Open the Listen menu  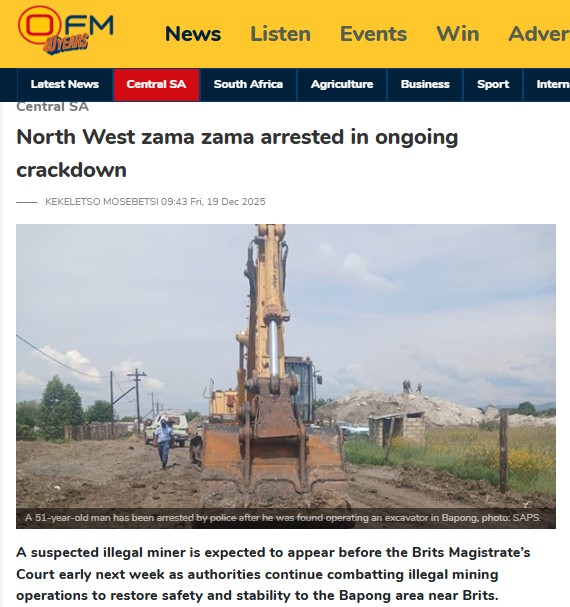tap(280, 34)
